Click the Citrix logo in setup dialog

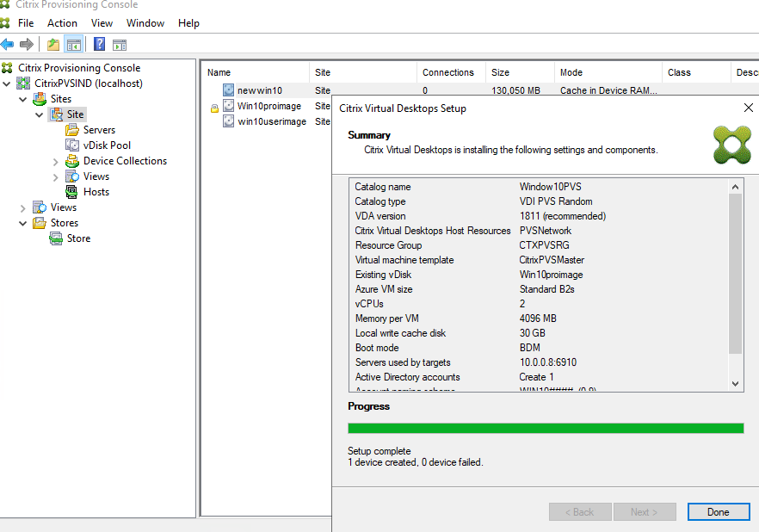(732, 145)
